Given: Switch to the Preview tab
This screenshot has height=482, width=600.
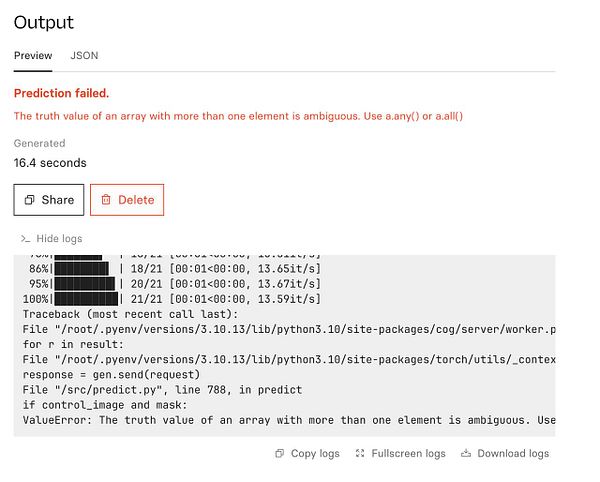Looking at the screenshot, I should [33, 56].
